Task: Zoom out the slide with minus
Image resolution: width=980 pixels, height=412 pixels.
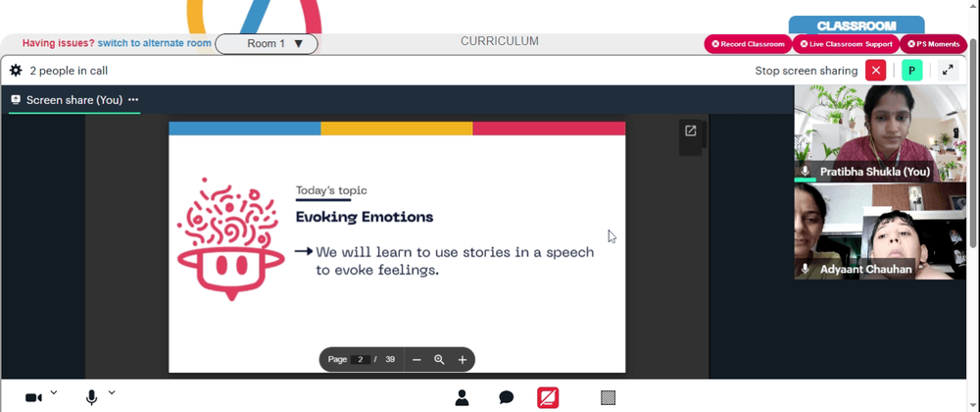Action: point(416,359)
